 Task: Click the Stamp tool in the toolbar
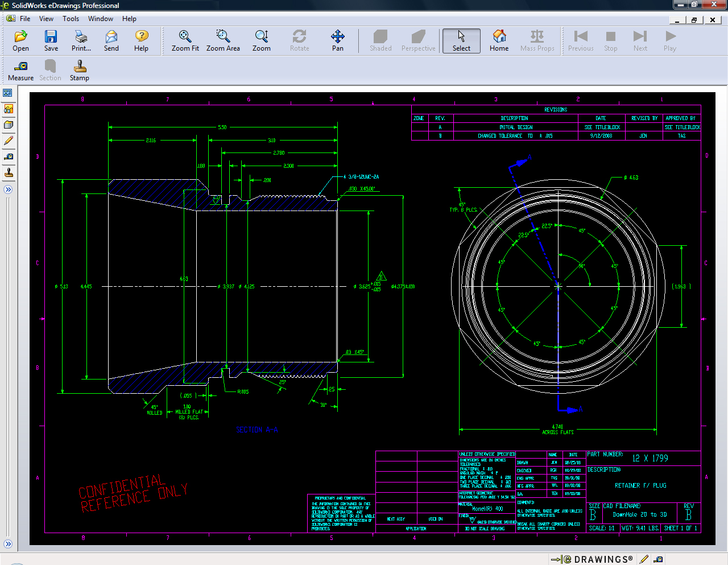[x=80, y=71]
